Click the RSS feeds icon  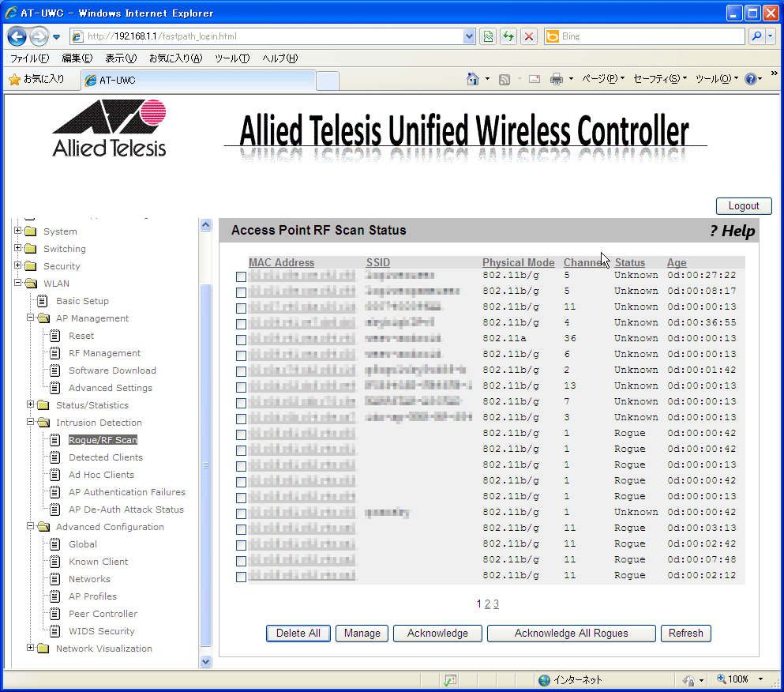(505, 79)
